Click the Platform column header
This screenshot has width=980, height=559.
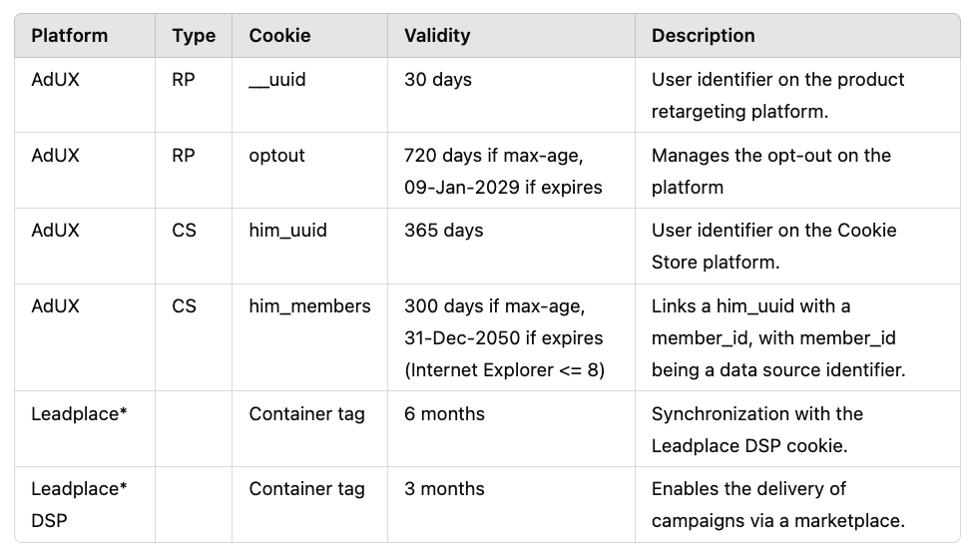click(x=69, y=36)
